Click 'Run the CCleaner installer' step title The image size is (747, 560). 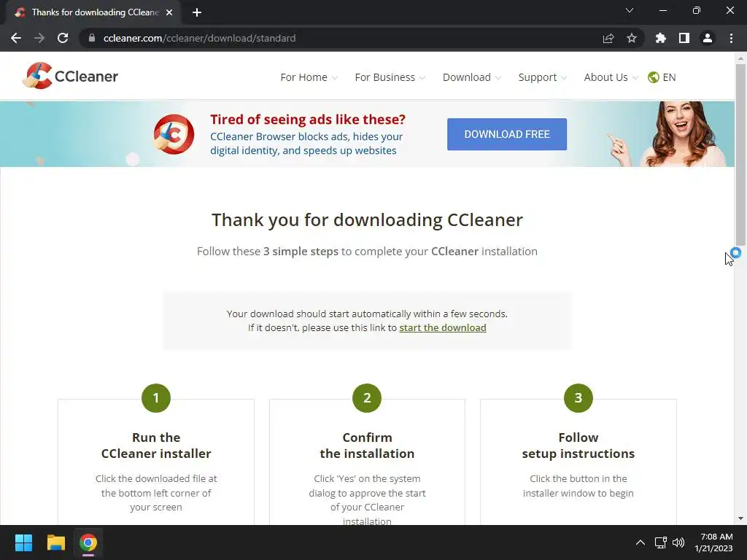pos(156,446)
